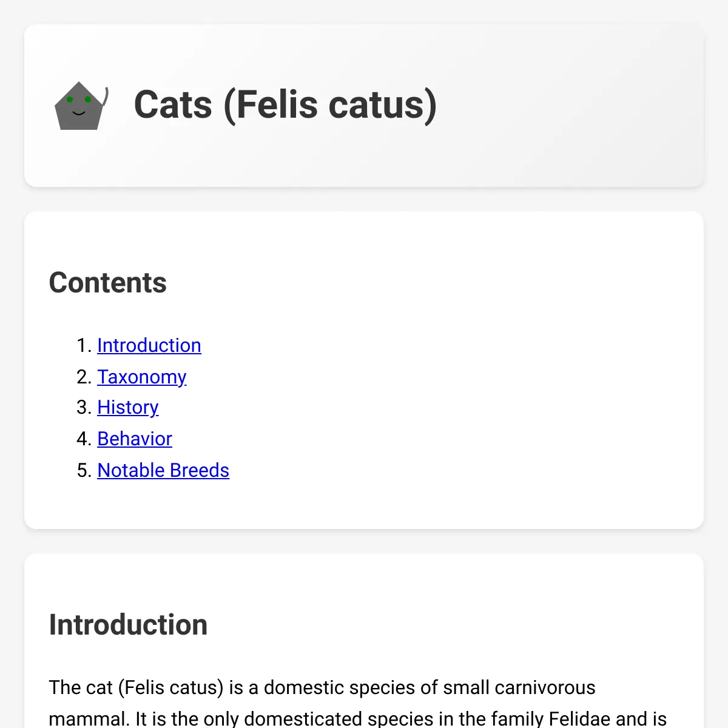The height and width of the screenshot is (728, 728).
Task: Click the cat logo's smiling mouth
Action: [x=79, y=113]
